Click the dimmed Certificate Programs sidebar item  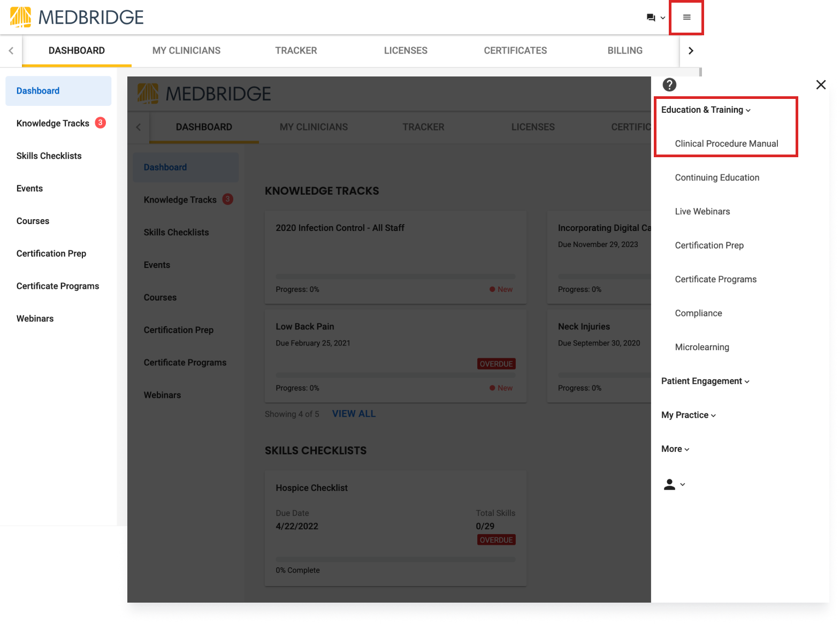coord(186,363)
